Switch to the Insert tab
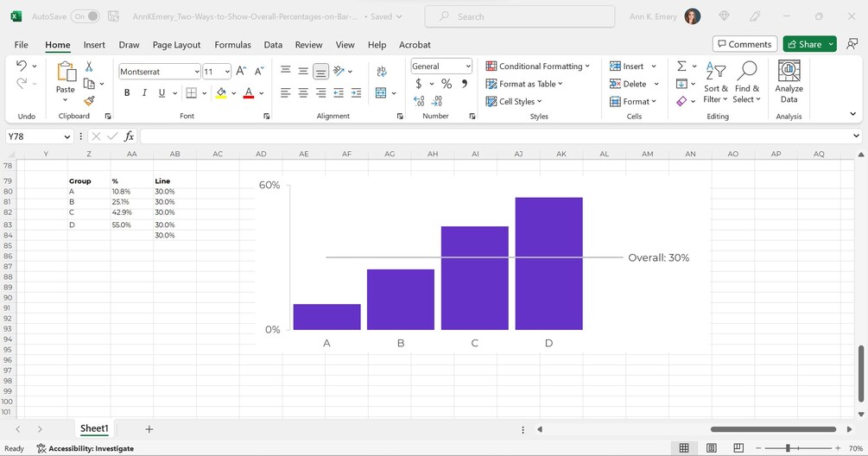Image resolution: width=868 pixels, height=456 pixels. click(x=94, y=45)
